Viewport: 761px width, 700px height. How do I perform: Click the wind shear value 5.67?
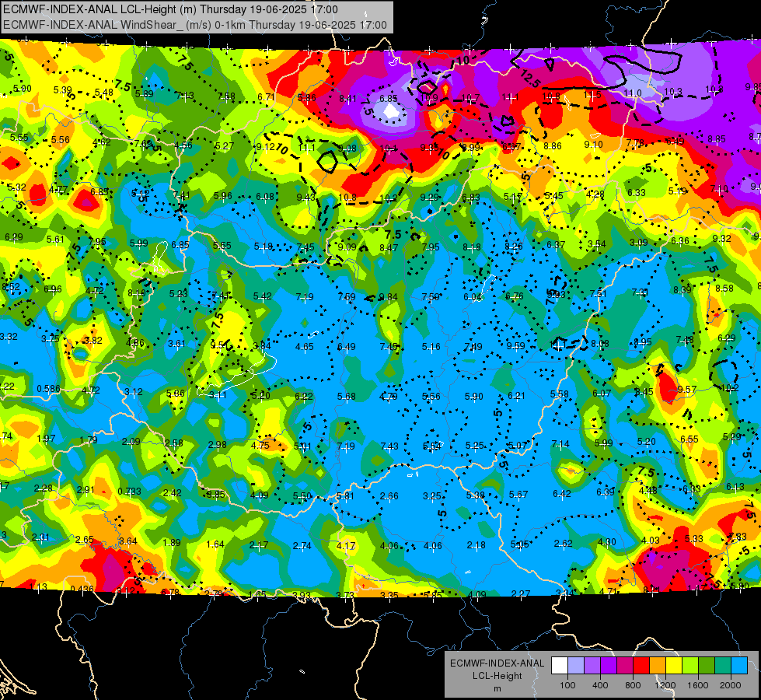(518, 494)
